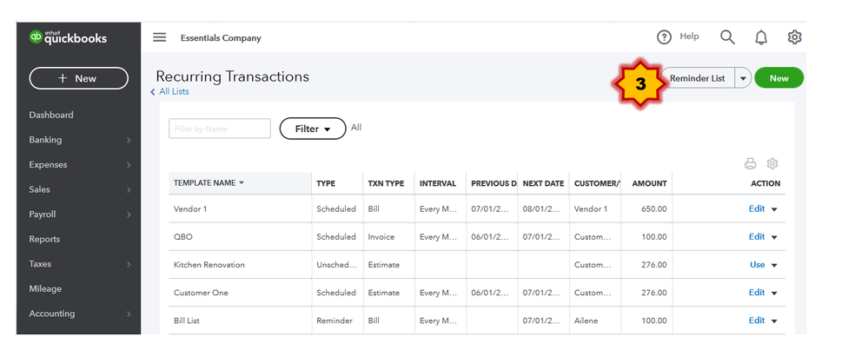
Task: Click the search magnifier icon
Action: pos(727,37)
